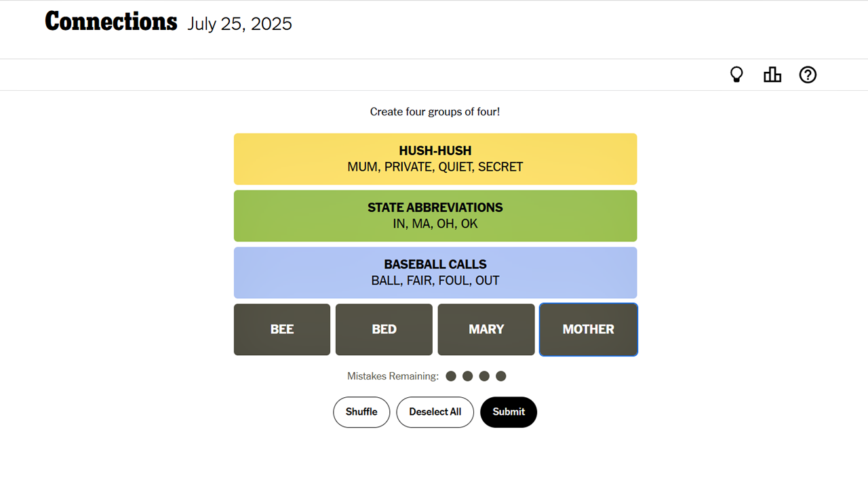Image resolution: width=868 pixels, height=488 pixels.
Task: Toggle selection on the BEE word card
Action: (281, 329)
